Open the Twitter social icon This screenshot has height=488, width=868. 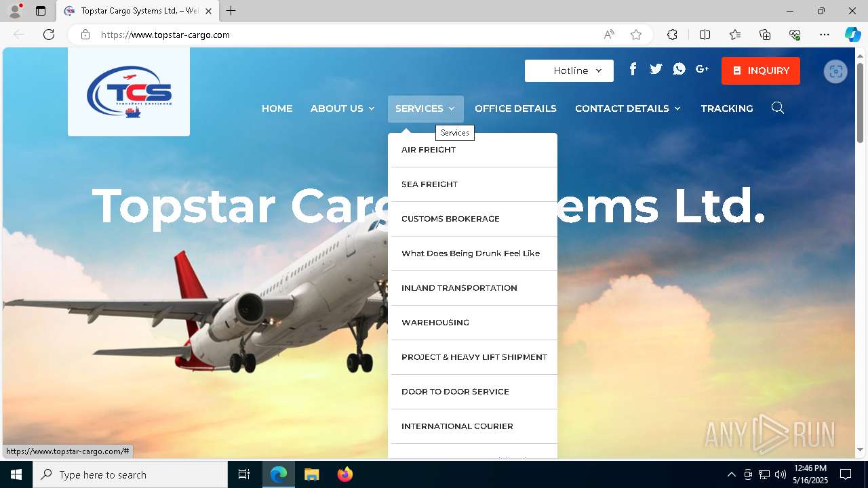tap(656, 69)
